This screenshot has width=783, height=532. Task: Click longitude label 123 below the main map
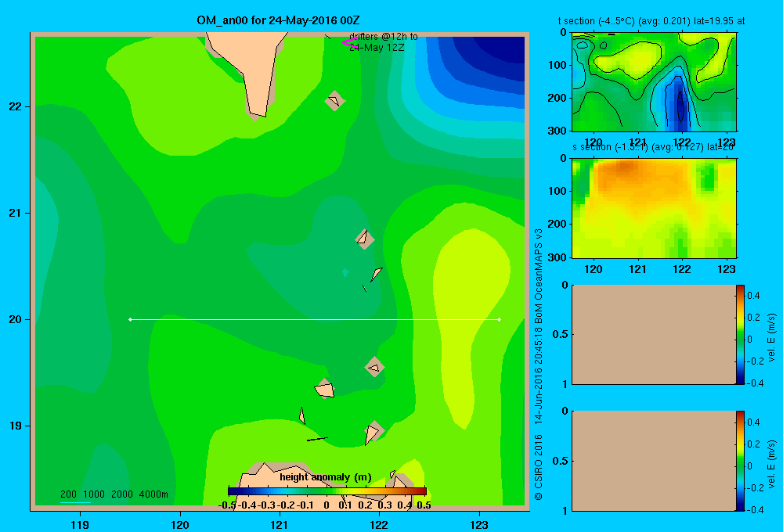[x=479, y=524]
